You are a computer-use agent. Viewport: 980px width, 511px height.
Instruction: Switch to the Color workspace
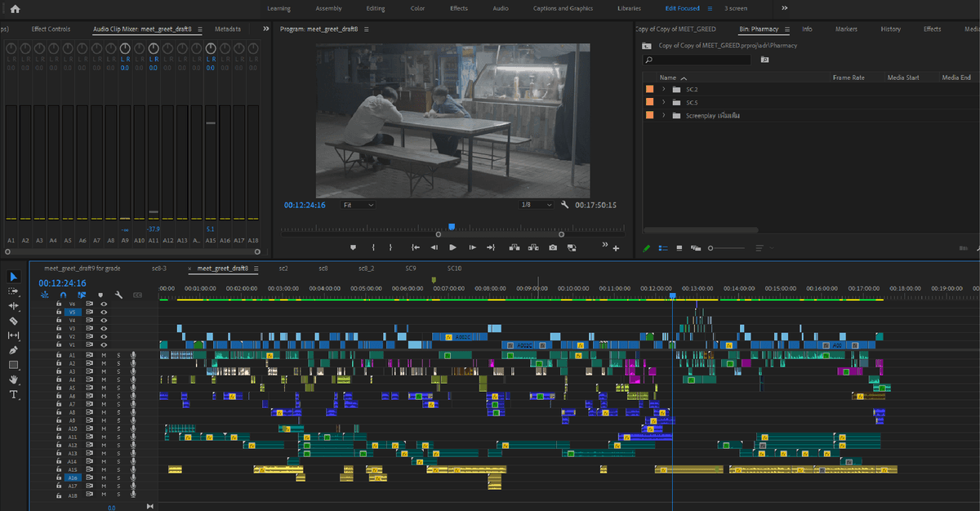[x=417, y=8]
